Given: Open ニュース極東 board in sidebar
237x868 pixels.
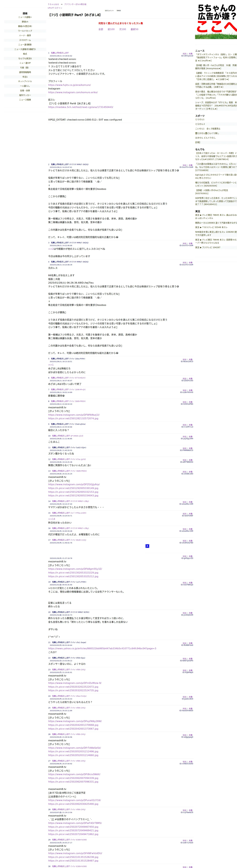Looking at the screenshot, I should (25, 100).
